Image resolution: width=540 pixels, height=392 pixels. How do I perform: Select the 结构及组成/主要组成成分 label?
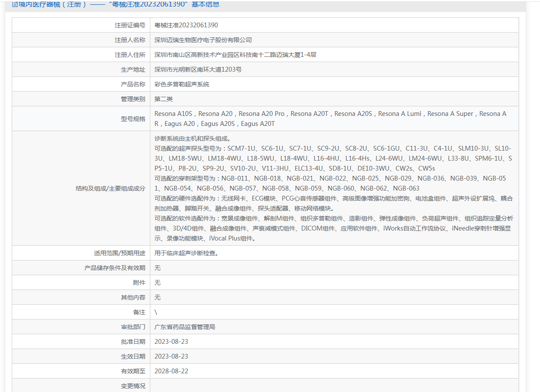click(x=110, y=188)
